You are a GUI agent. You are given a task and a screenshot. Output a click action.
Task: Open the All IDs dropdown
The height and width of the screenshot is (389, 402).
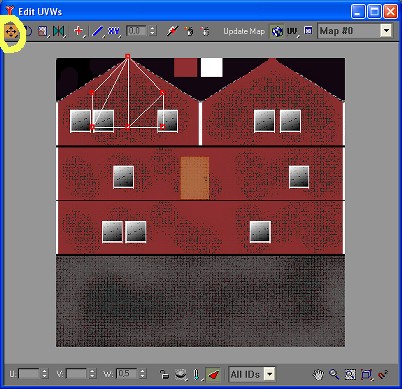click(269, 374)
